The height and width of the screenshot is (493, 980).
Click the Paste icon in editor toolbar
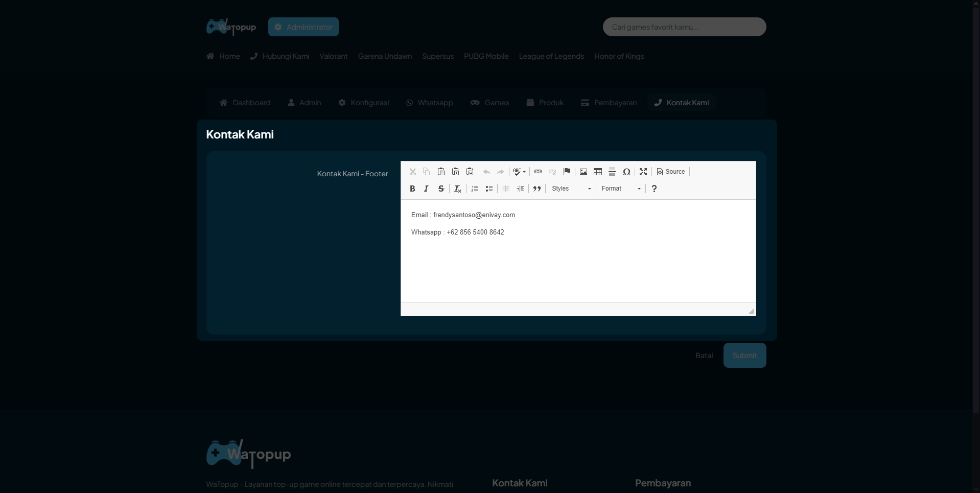coord(441,172)
